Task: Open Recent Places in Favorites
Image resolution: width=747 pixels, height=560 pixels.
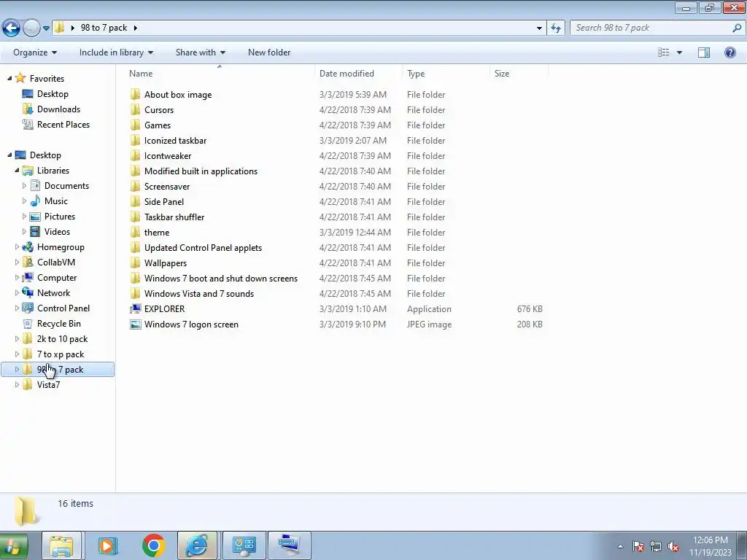Action: (63, 124)
